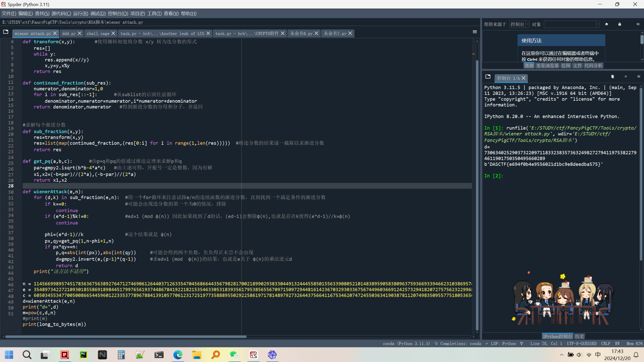
Task: Close the chall.sage editor tab
Action: pyautogui.click(x=113, y=33)
